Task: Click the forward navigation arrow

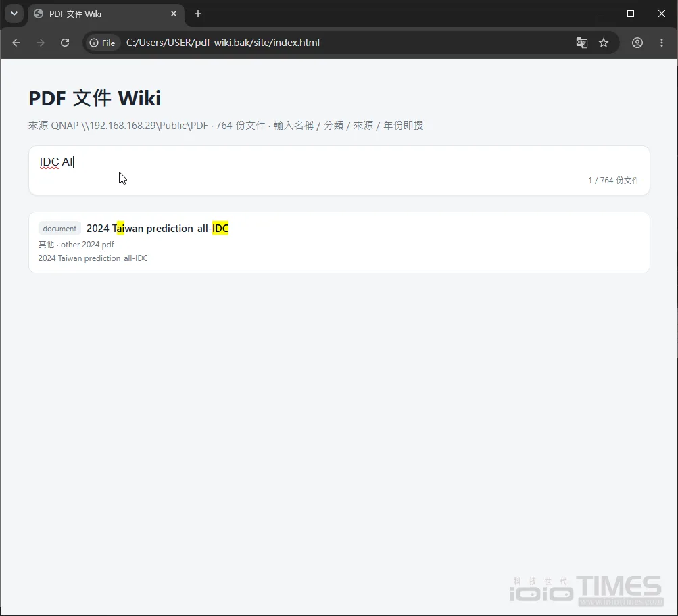Action: click(40, 43)
